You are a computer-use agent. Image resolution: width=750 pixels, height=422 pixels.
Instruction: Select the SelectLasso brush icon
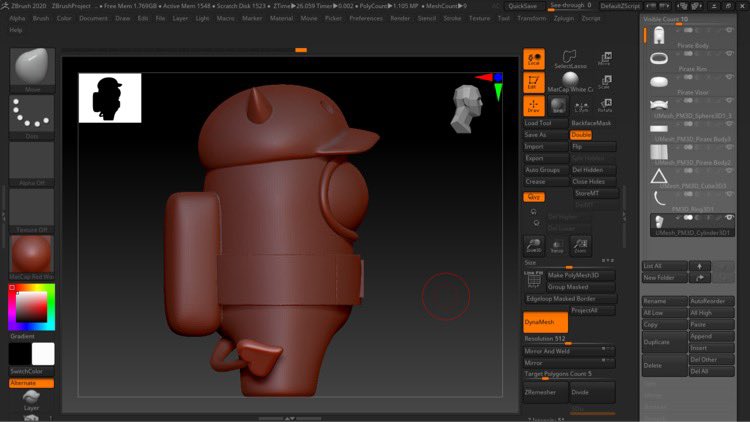click(x=569, y=59)
